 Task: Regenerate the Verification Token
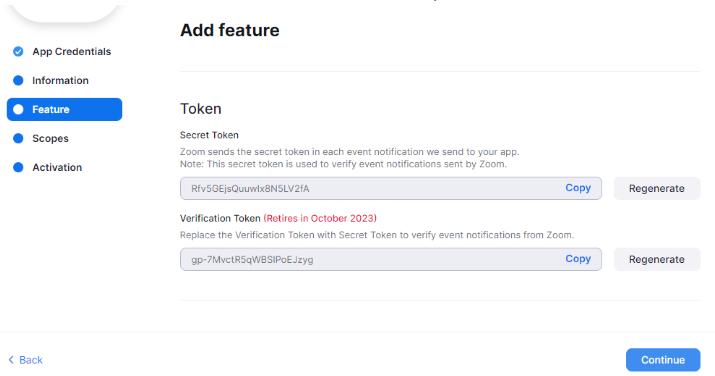click(657, 259)
